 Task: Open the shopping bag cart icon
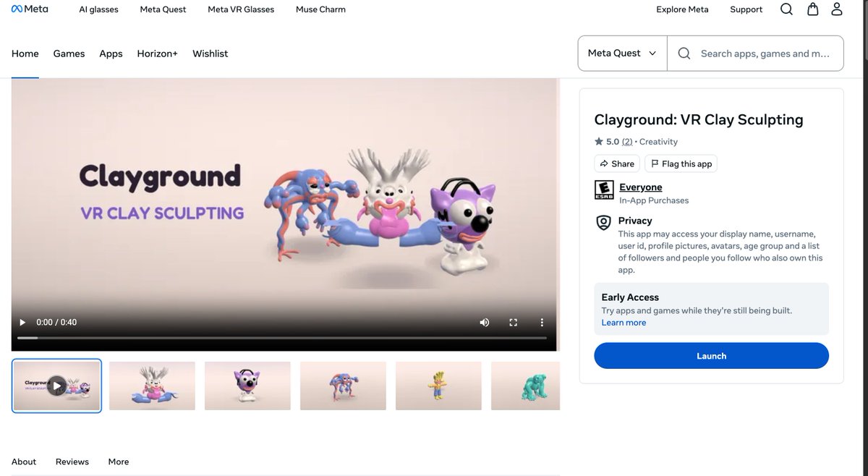pyautogui.click(x=812, y=9)
